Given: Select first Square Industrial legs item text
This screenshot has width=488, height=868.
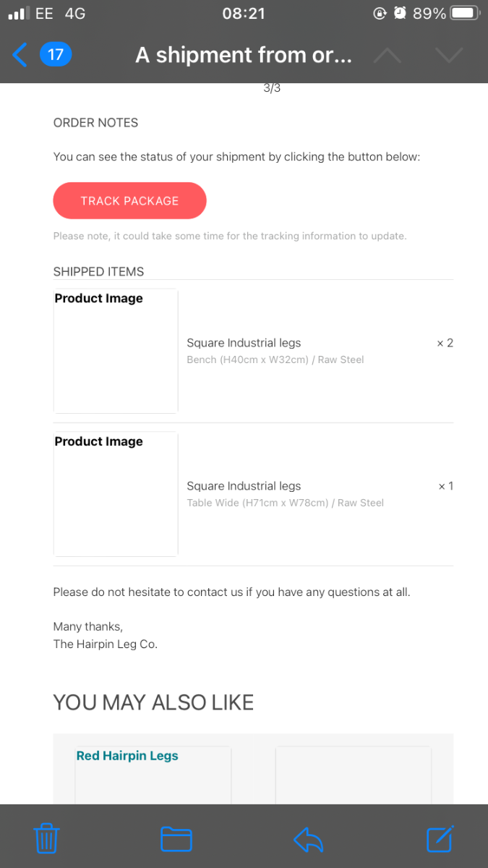Looking at the screenshot, I should tap(244, 343).
